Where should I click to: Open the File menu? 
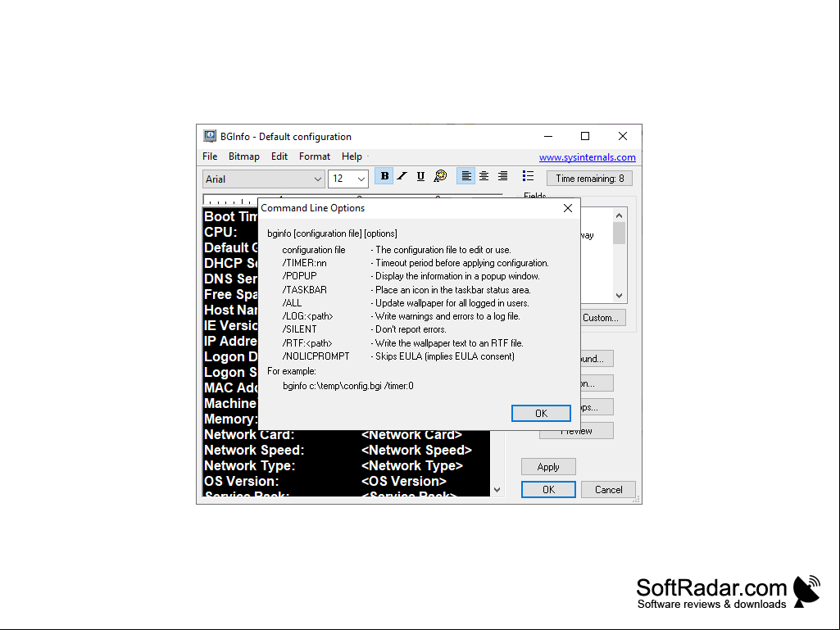point(210,156)
